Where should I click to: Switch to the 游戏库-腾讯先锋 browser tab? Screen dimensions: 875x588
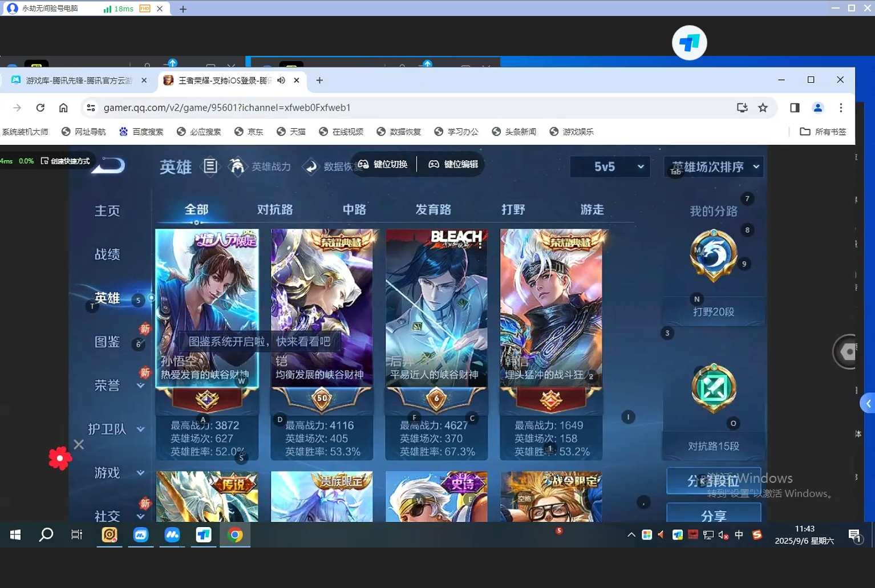coord(79,80)
